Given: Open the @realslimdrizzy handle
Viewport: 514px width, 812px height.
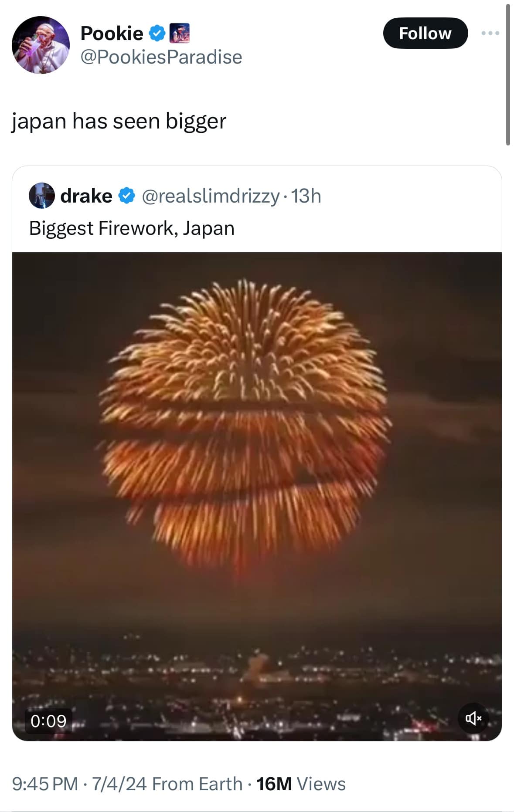Looking at the screenshot, I should [211, 196].
